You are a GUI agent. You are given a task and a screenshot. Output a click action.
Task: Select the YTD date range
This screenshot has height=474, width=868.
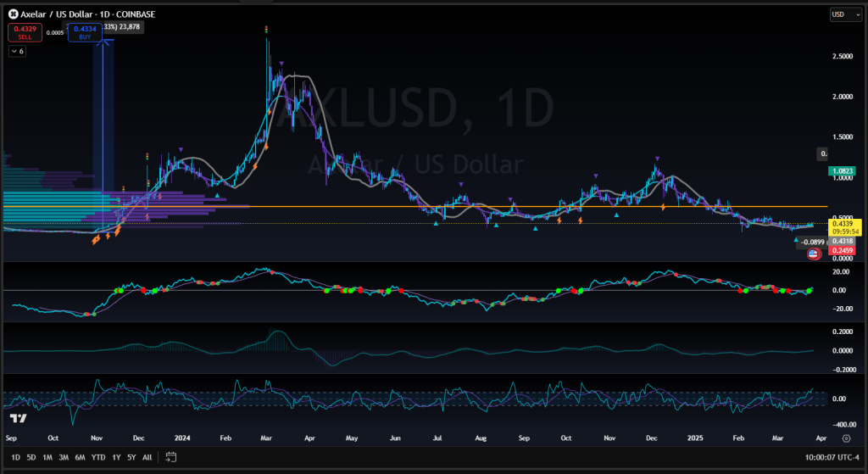pos(98,457)
